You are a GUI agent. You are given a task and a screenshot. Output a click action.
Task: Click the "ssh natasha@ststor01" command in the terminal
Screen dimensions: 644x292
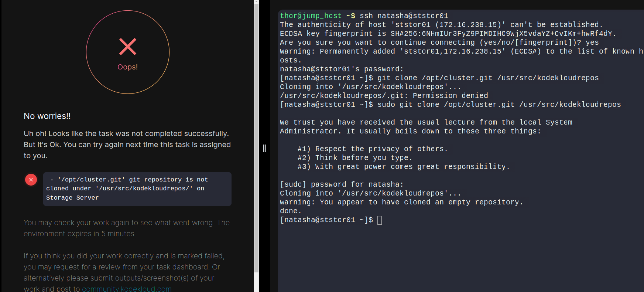(x=404, y=16)
